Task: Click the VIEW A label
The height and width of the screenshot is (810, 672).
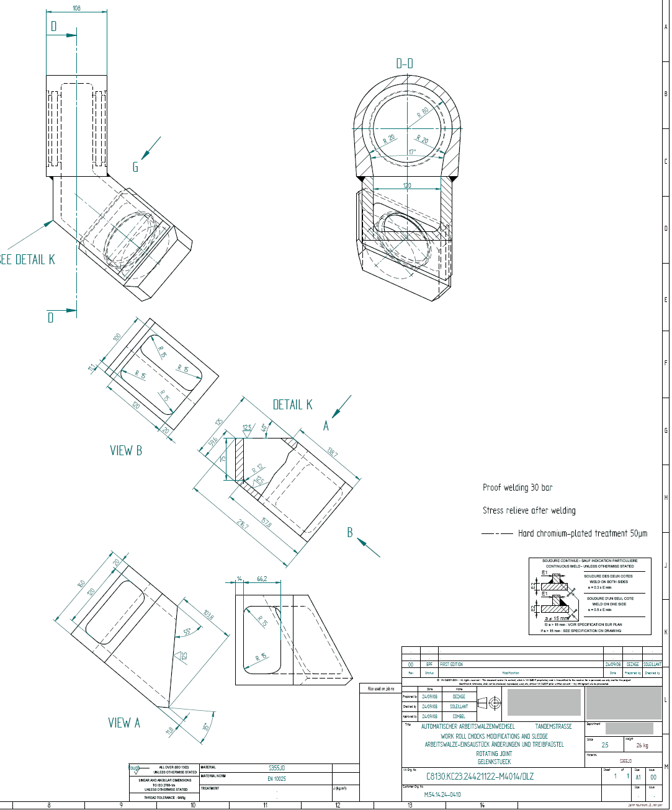Action: [124, 723]
